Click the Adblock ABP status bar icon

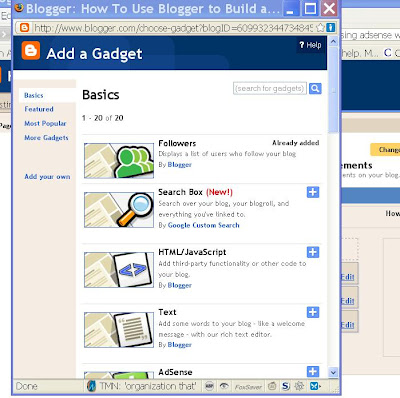(209, 386)
